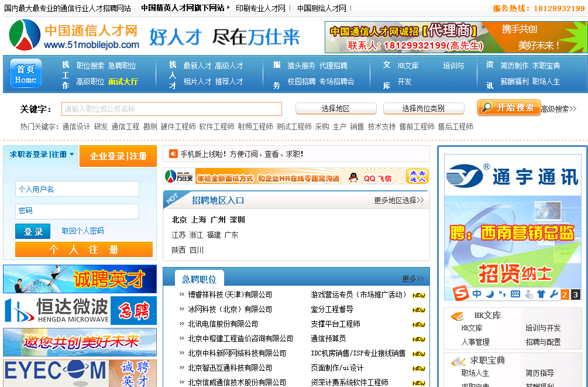Open 培训与开发 in HR文库 panel

coord(543,328)
